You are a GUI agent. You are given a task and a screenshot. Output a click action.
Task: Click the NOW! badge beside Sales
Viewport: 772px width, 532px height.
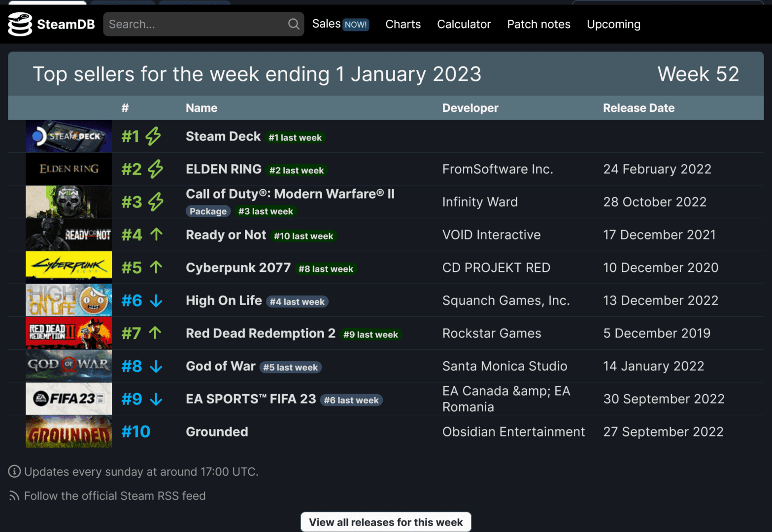(356, 25)
